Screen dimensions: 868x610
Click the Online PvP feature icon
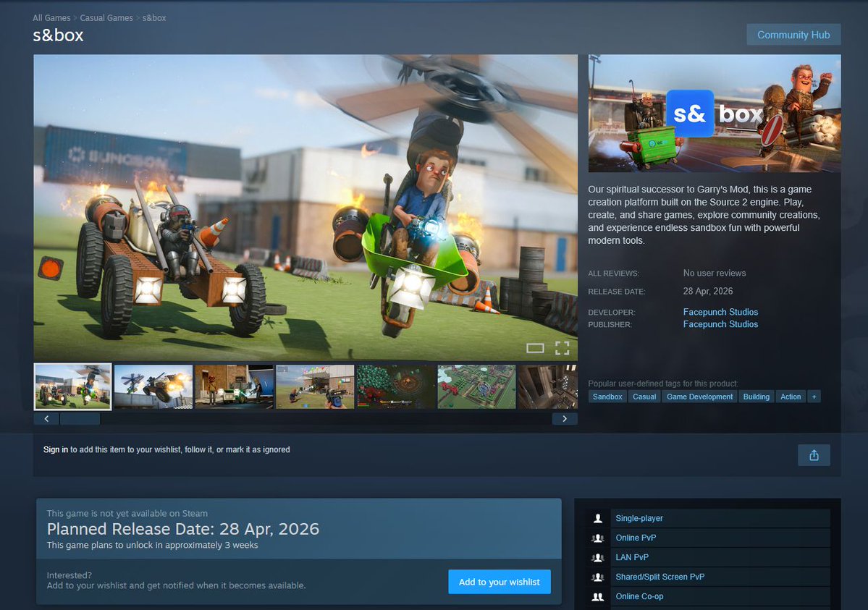(598, 538)
